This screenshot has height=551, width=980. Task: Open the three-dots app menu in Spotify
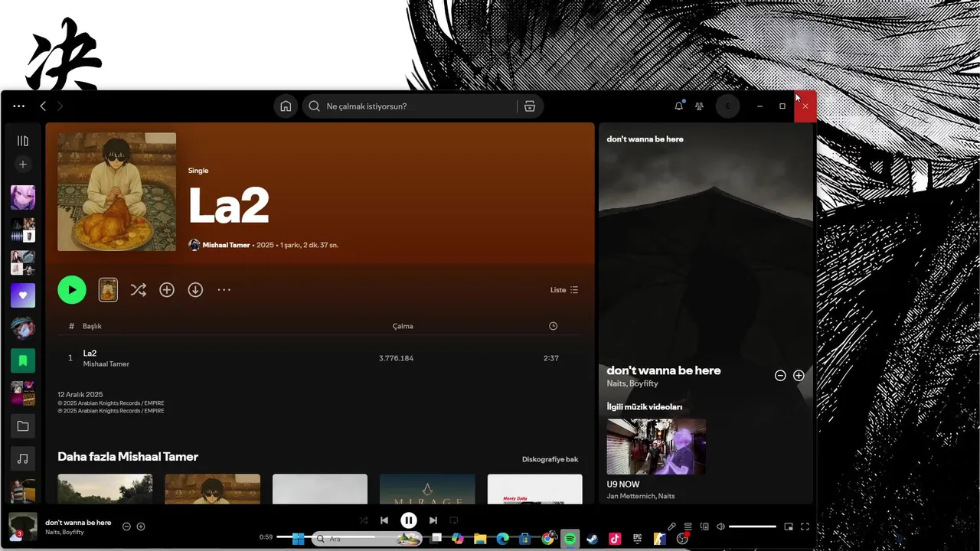click(18, 106)
